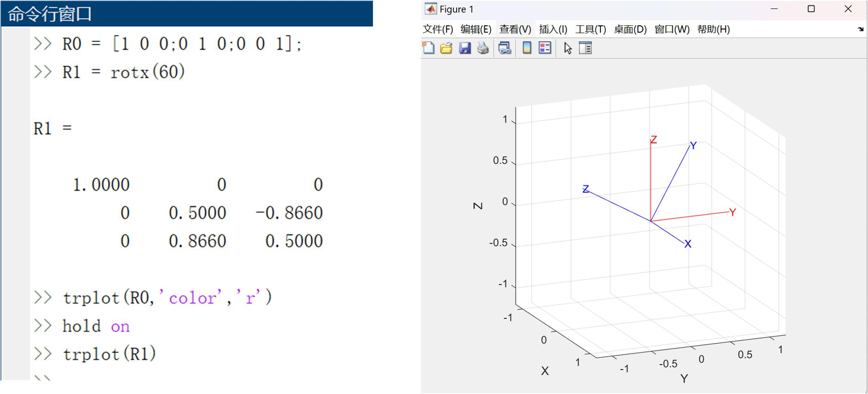The height and width of the screenshot is (394, 868).
Task: Activate the Edit Plot arrow tool
Action: click(568, 48)
